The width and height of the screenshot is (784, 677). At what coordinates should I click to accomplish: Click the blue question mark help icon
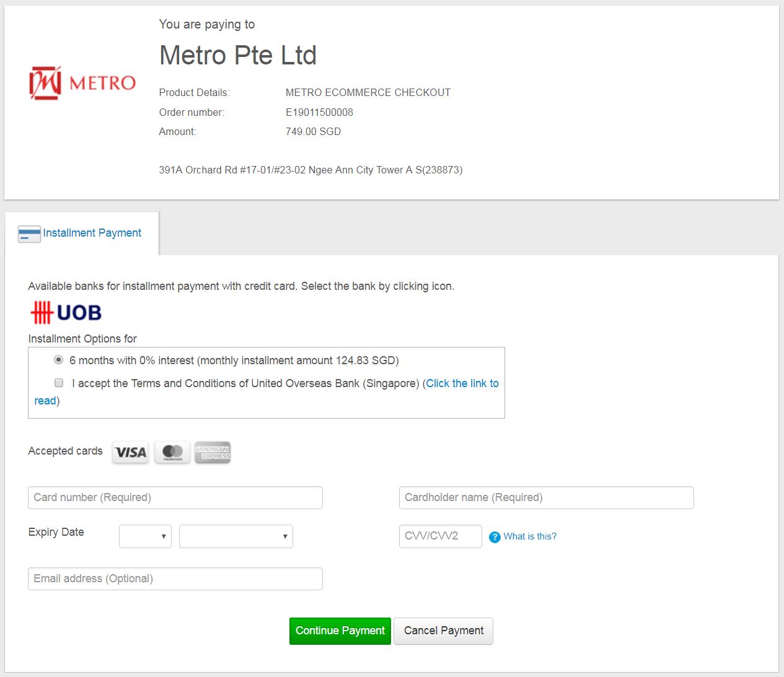(495, 537)
